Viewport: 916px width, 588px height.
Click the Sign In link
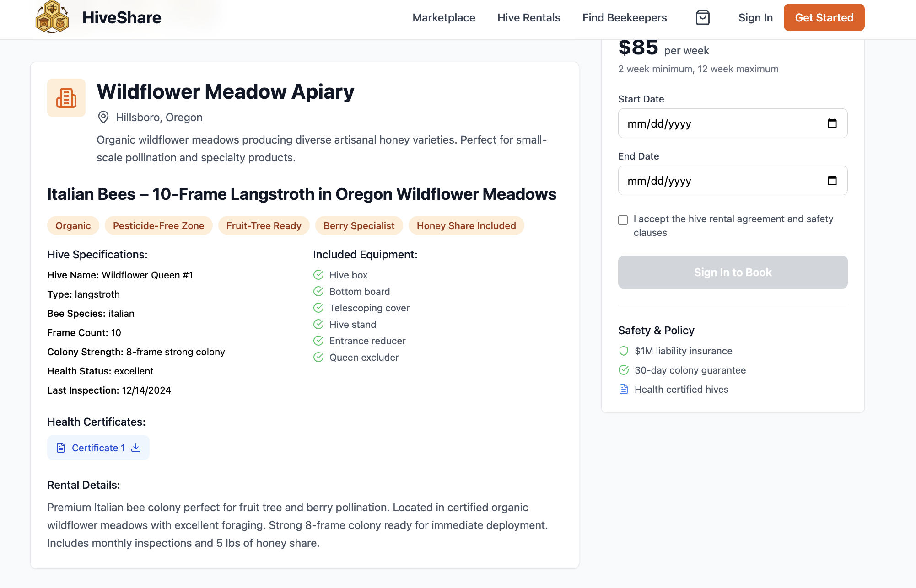click(x=755, y=17)
